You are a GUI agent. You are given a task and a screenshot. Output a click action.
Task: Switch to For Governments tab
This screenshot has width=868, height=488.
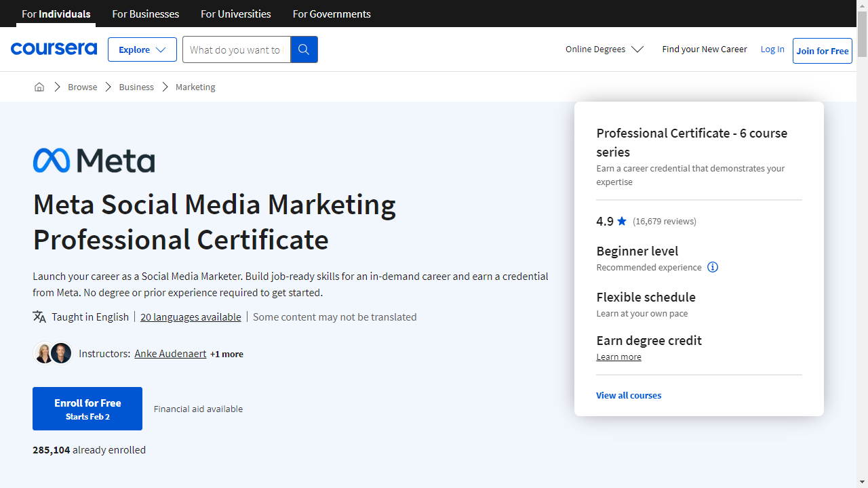[x=332, y=14]
